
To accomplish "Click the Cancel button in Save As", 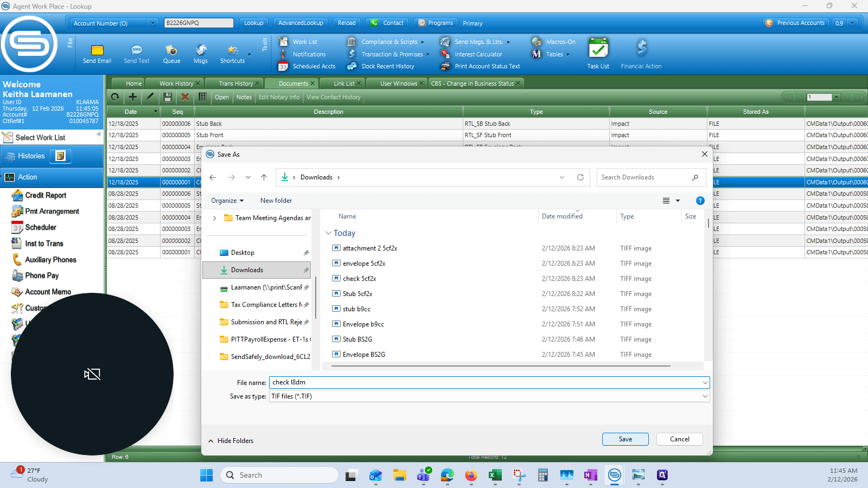I will 680,439.
